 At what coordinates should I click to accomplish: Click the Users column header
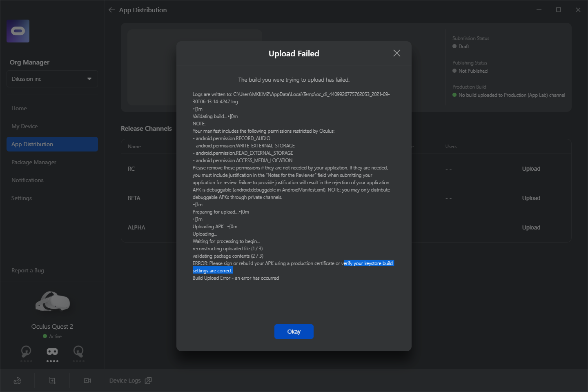pyautogui.click(x=451, y=147)
